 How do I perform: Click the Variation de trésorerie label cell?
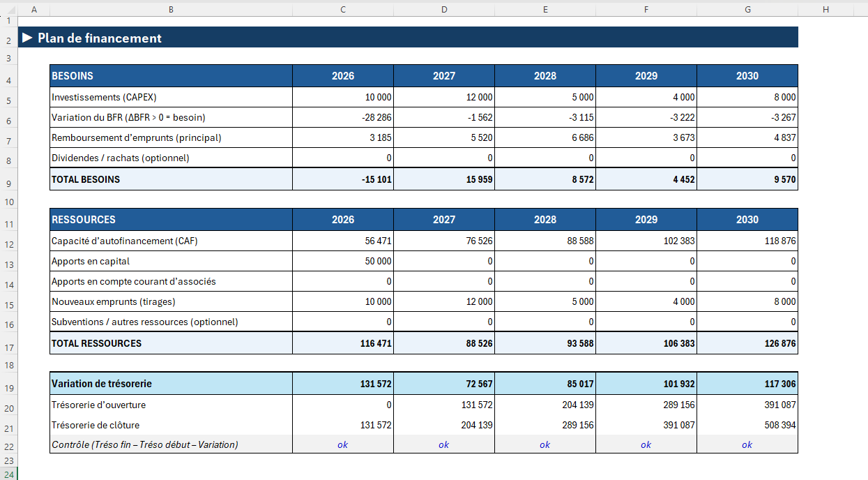pos(171,384)
